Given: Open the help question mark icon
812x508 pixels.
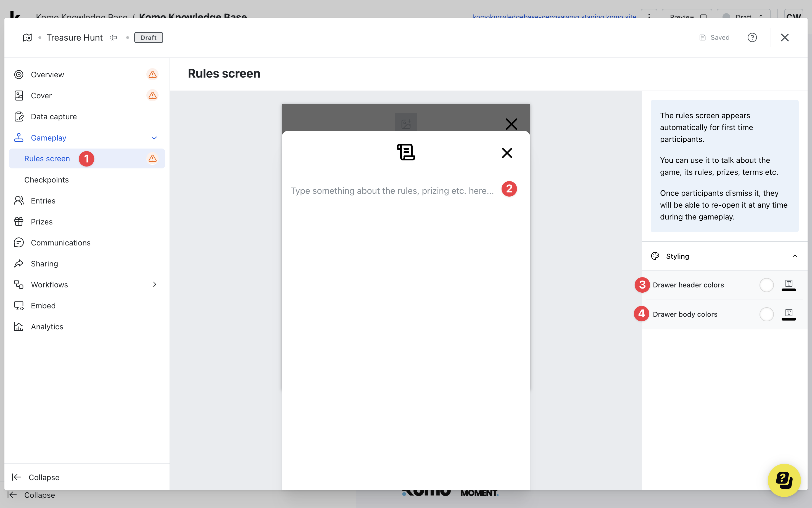Looking at the screenshot, I should click(x=752, y=38).
